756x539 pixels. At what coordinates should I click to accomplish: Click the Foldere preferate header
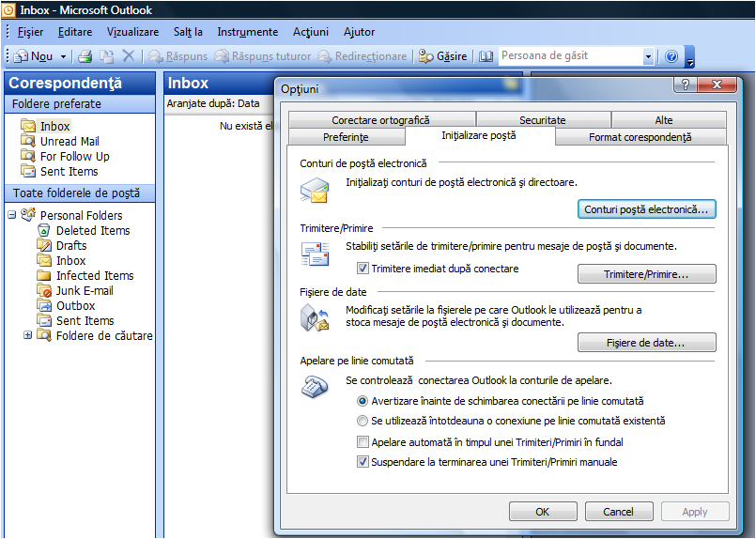coord(80,103)
